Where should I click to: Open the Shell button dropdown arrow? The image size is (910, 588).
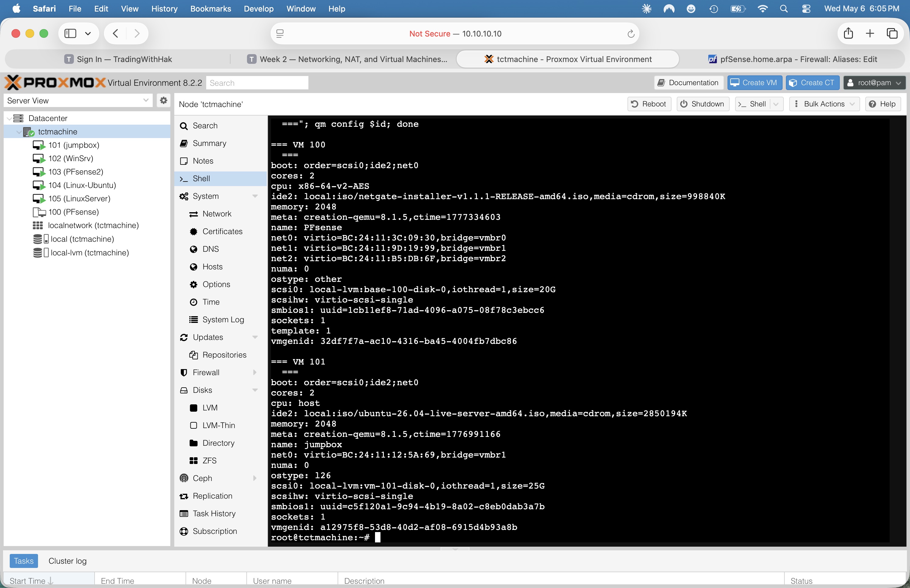tap(776, 104)
